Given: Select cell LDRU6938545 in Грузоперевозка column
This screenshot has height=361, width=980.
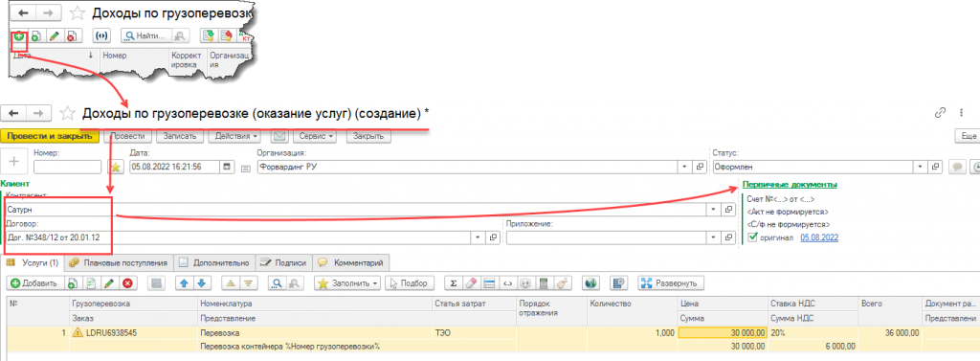Looking at the screenshot, I should point(133,333).
